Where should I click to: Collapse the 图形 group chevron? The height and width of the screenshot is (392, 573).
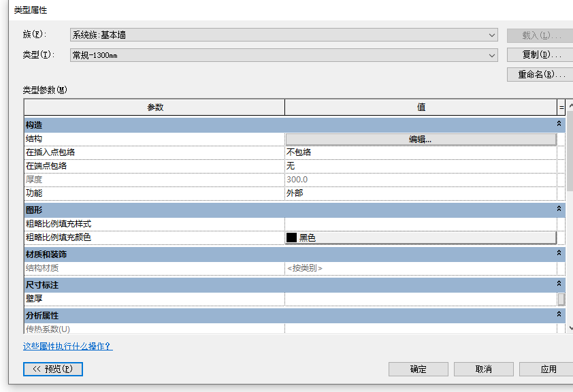click(559, 210)
